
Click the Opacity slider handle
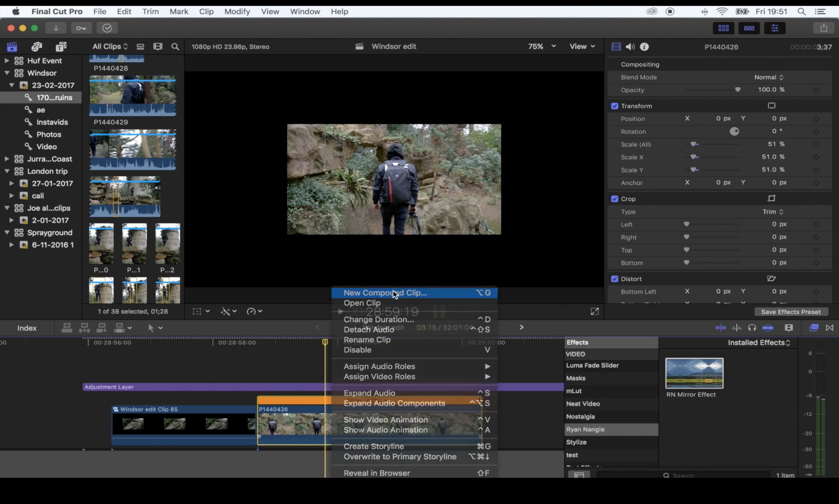click(737, 90)
